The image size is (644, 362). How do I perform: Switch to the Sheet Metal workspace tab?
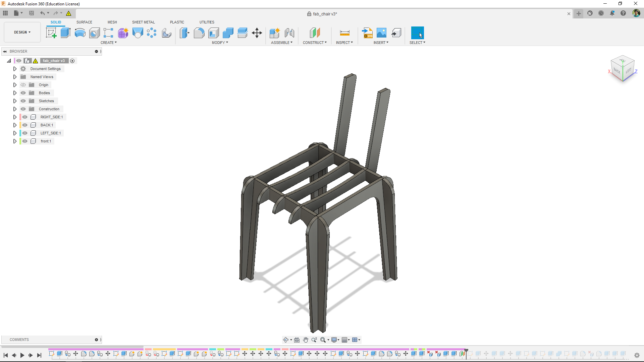pyautogui.click(x=143, y=22)
